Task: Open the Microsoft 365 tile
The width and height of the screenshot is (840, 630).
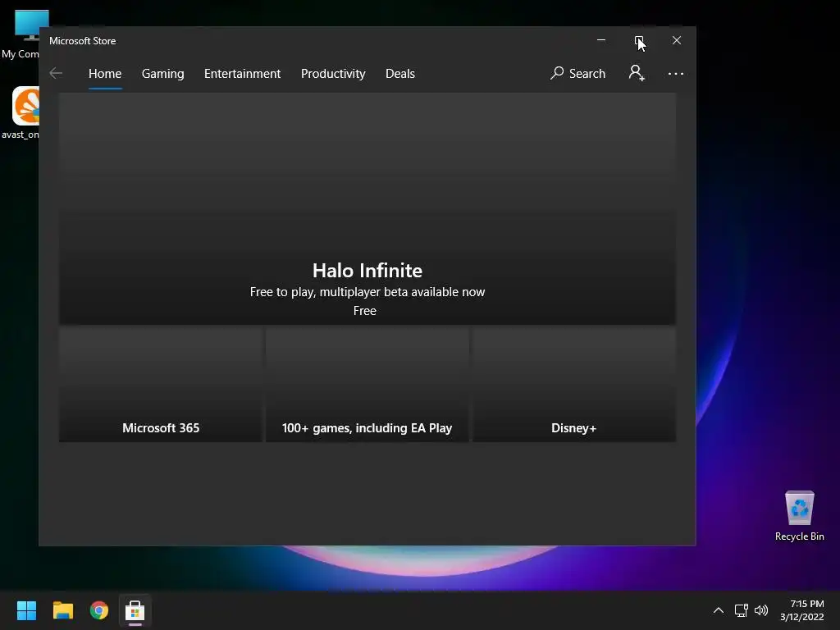Action: coord(161,385)
